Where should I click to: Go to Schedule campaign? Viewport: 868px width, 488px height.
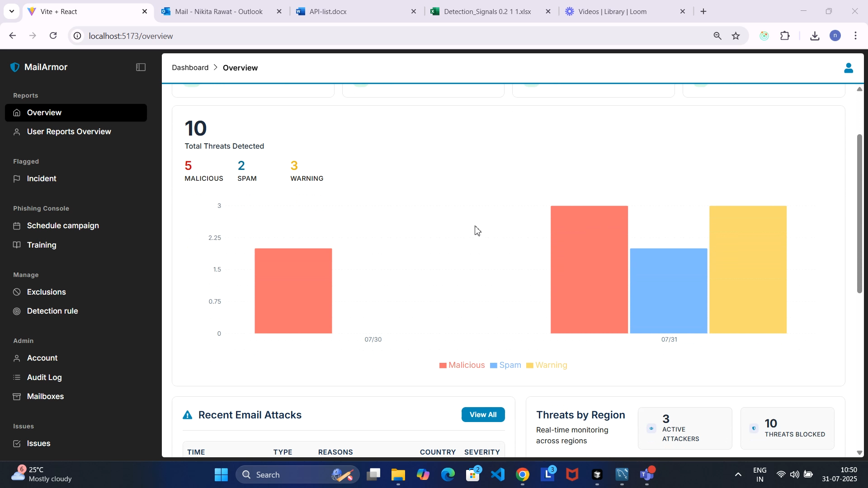[x=62, y=226]
